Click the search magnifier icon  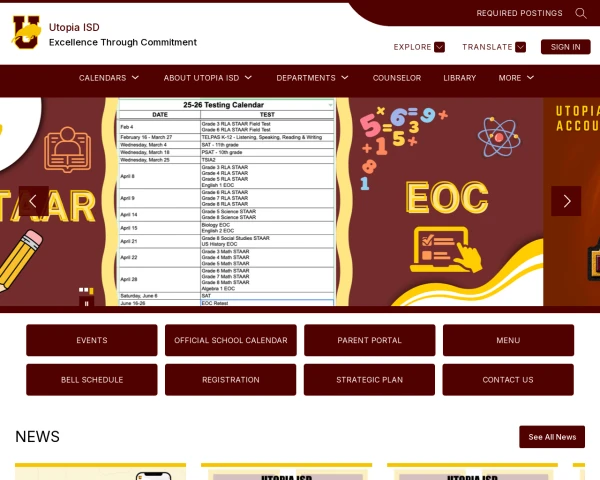[x=580, y=13]
